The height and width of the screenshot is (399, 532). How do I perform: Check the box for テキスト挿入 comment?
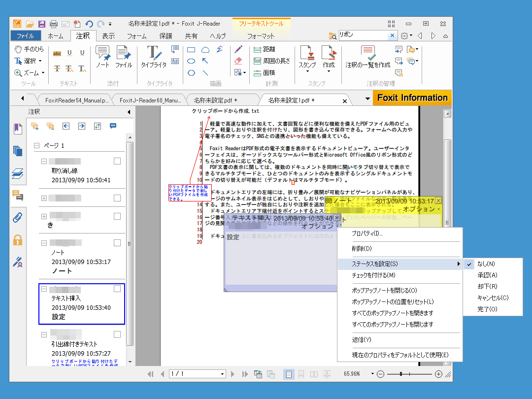coord(117,289)
